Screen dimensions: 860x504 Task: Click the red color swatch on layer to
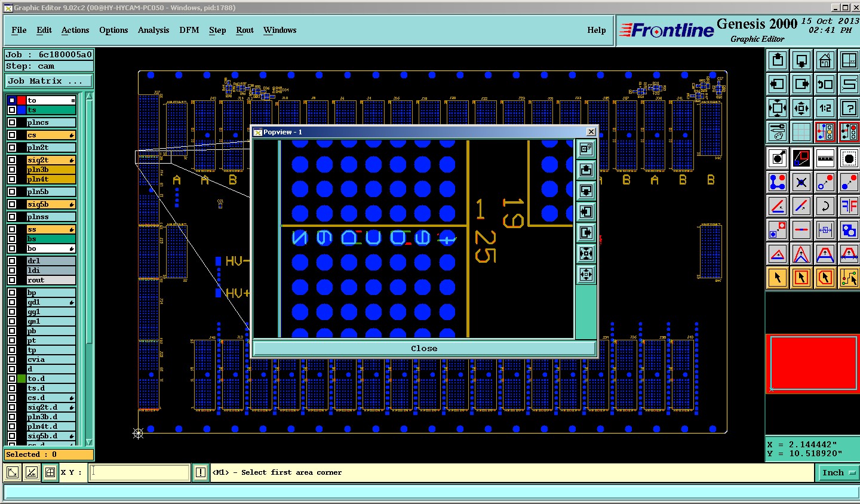tap(21, 100)
